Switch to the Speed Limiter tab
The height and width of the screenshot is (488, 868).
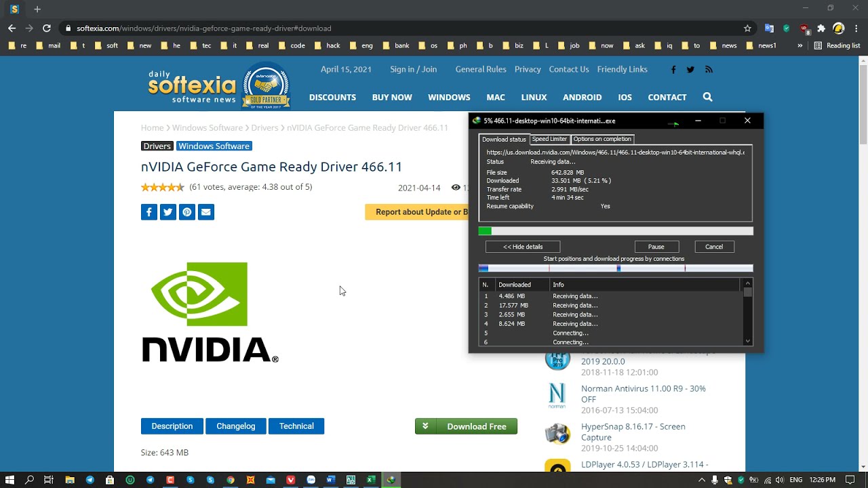click(x=549, y=139)
